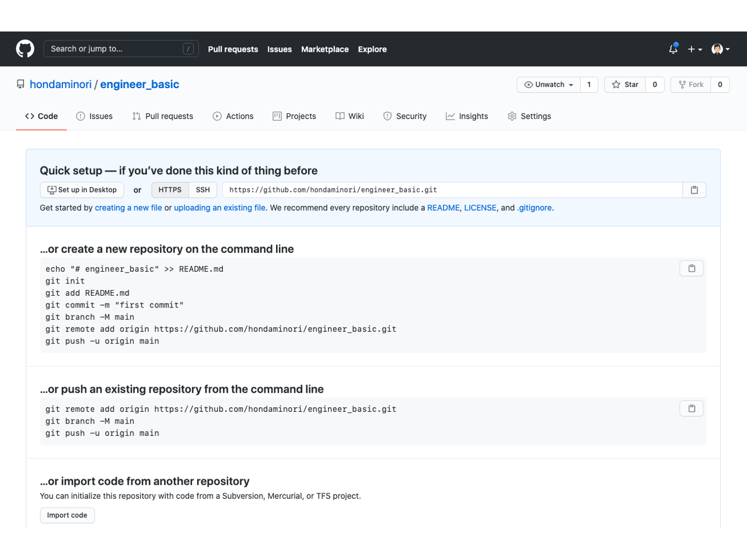Open the .gitignore link

534,208
